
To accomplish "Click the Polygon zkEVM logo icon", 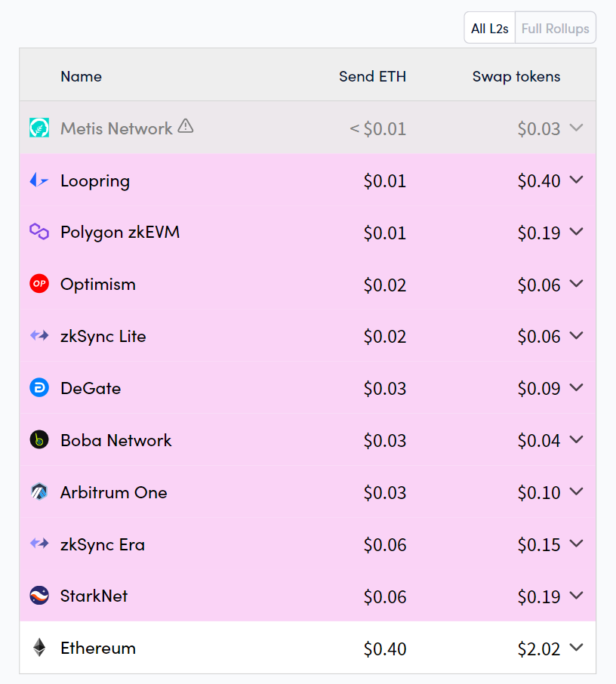I will tap(39, 232).
